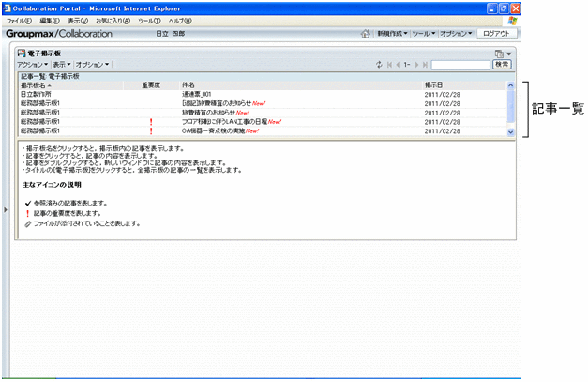588x382 pixels.
Task: Click the article list scrollbar up arrow
Action: click(510, 85)
